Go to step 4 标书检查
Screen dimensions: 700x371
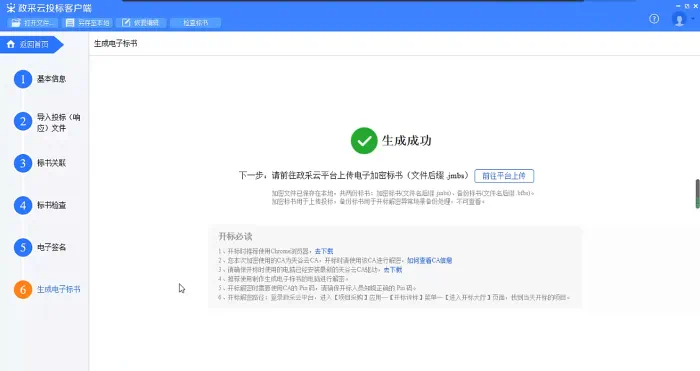pyautogui.click(x=40, y=205)
